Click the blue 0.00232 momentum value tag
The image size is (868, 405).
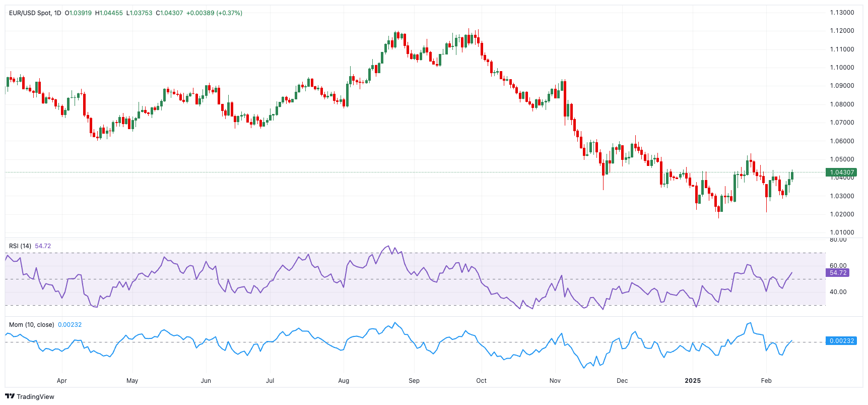pos(841,341)
